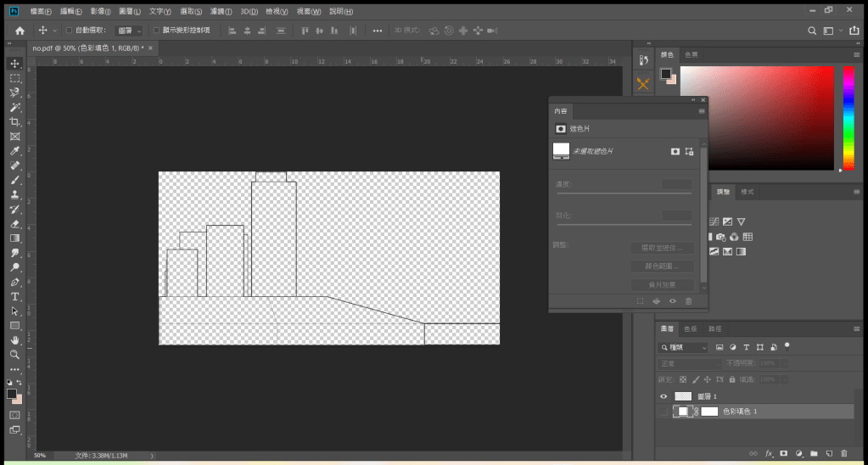This screenshot has height=465, width=868.
Task: Select the Horizontal Type tool
Action: [x=14, y=297]
